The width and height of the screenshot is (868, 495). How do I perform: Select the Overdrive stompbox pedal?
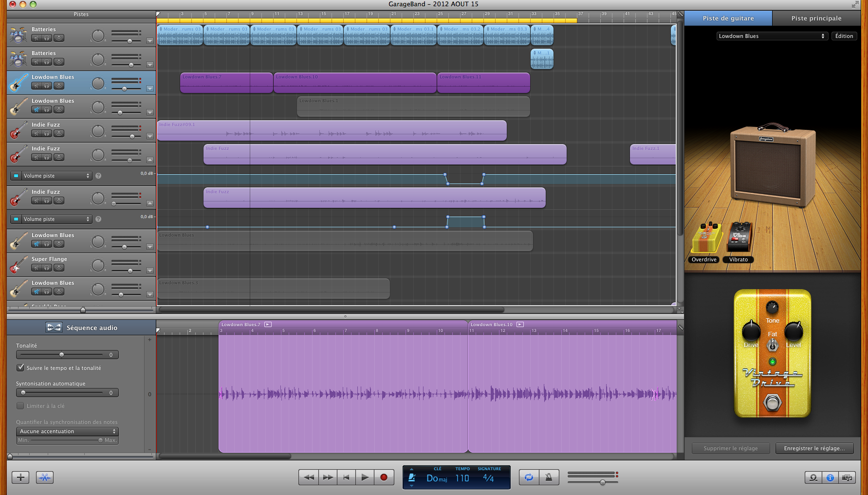705,238
